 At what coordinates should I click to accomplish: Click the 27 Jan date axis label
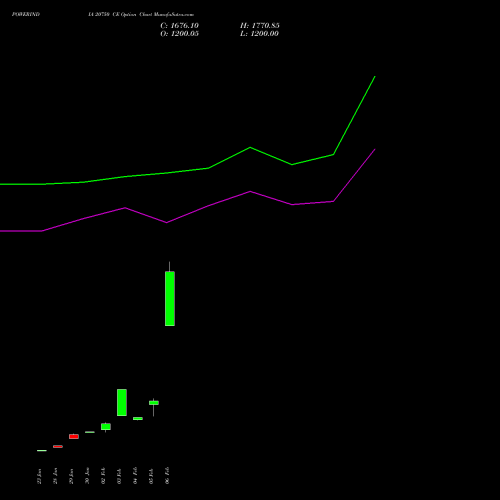39,476
